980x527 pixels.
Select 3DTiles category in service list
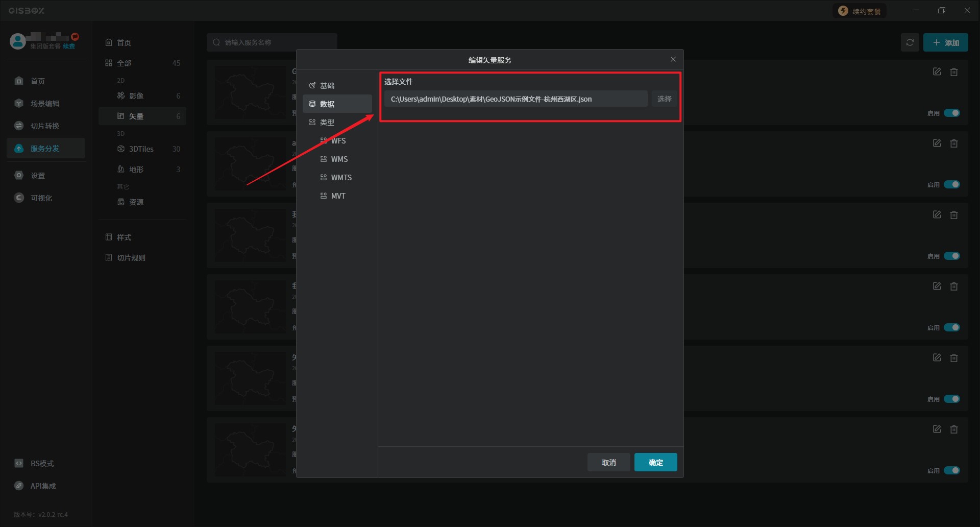[141, 149]
